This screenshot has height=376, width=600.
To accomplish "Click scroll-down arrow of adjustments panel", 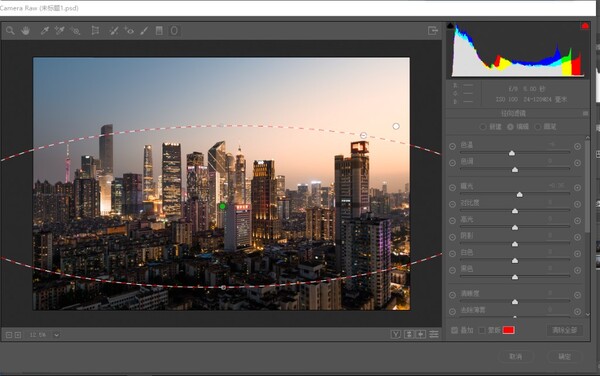I will [588, 314].
